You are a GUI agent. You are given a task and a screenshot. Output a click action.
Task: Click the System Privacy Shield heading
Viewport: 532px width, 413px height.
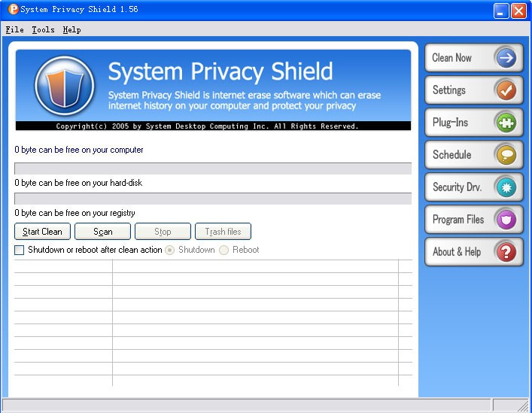220,71
